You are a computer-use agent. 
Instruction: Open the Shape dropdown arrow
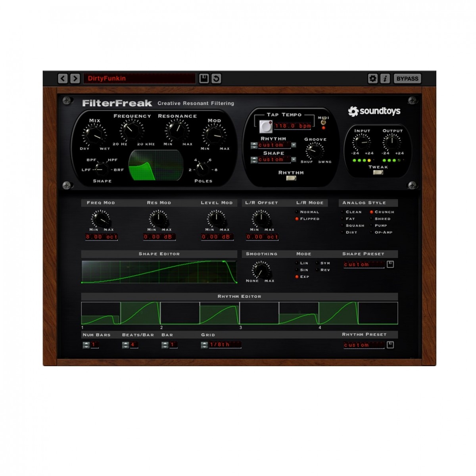pyautogui.click(x=294, y=160)
